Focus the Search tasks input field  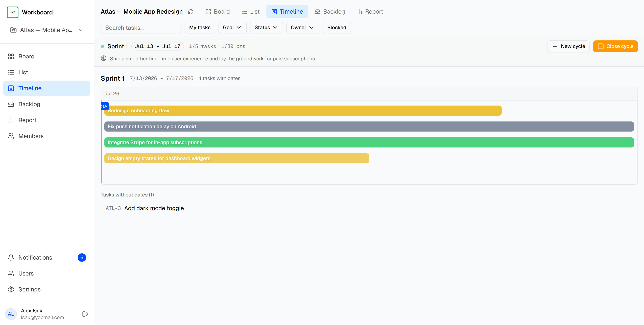coord(141,28)
